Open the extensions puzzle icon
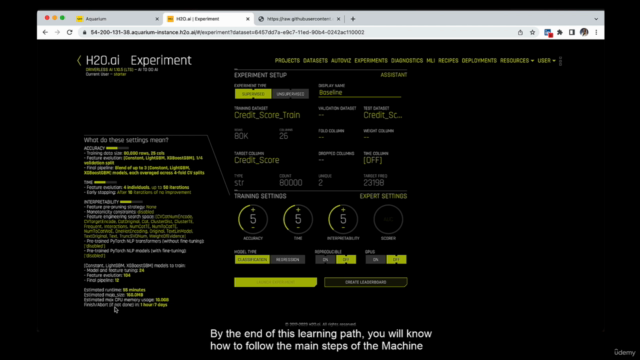This screenshot has height=360, width=640. 560,32
